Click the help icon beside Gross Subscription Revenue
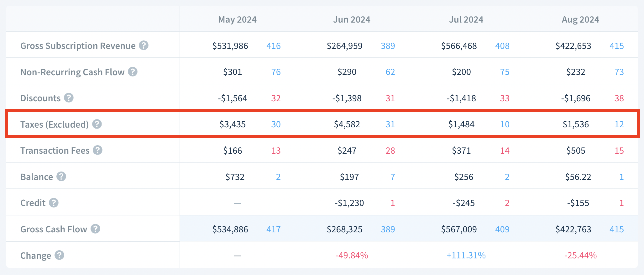The image size is (644, 275). [144, 45]
